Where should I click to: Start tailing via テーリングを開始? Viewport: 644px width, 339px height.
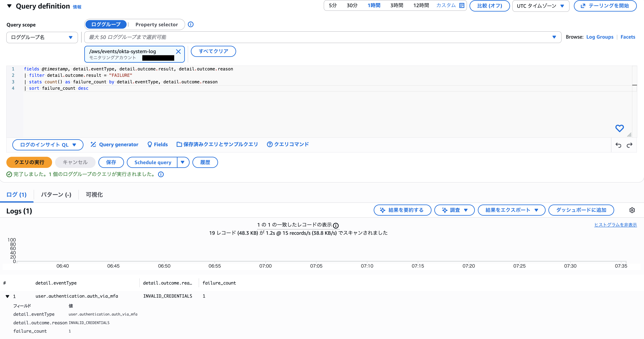pos(605,6)
